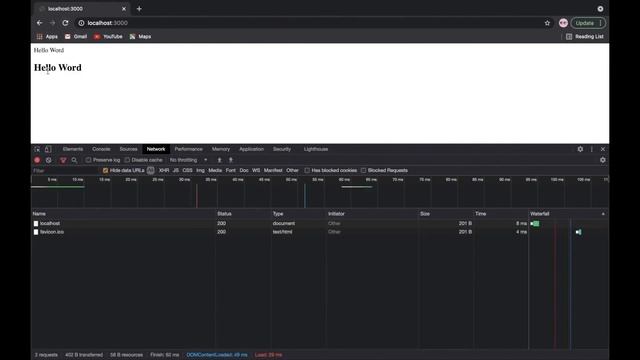The width and height of the screenshot is (640, 360).
Task: Uncheck Hide data URLs
Action: point(106,171)
